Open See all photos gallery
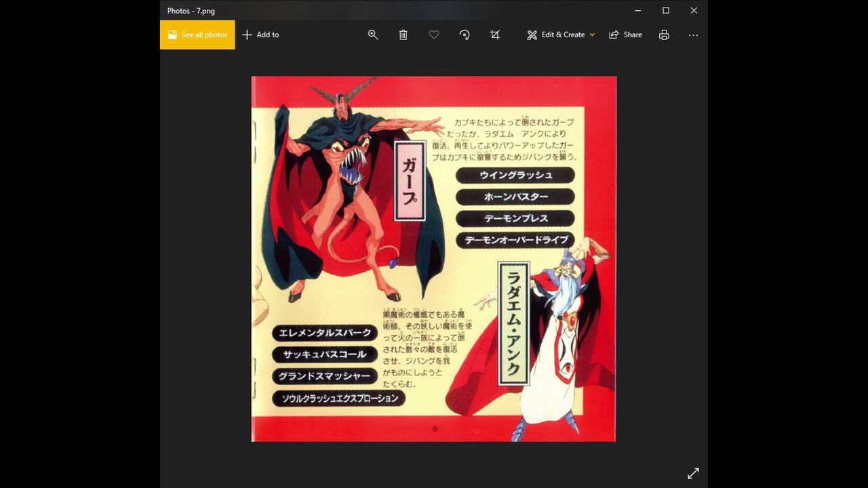Image resolution: width=868 pixels, height=488 pixels. [x=197, y=35]
